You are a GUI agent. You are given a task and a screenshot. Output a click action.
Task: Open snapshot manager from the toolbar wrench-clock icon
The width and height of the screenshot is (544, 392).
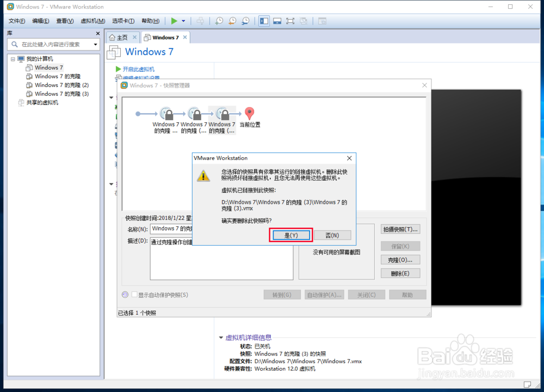coord(245,21)
